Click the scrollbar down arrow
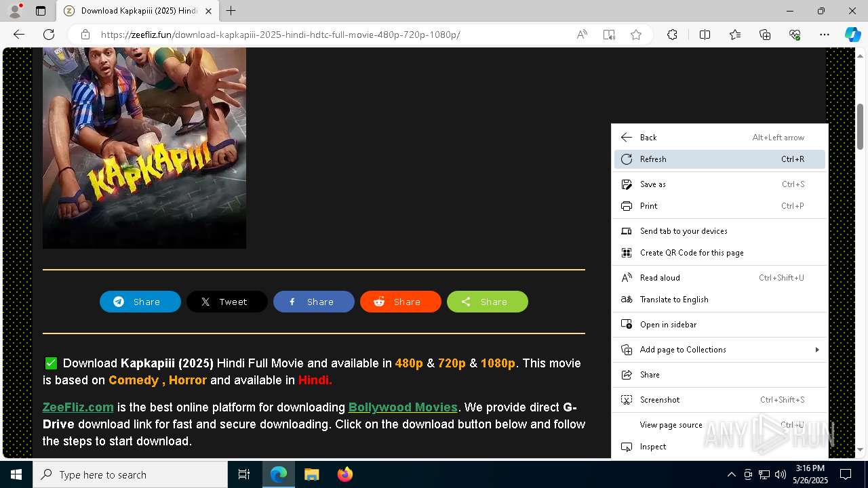Image resolution: width=868 pixels, height=488 pixels. pyautogui.click(x=861, y=449)
